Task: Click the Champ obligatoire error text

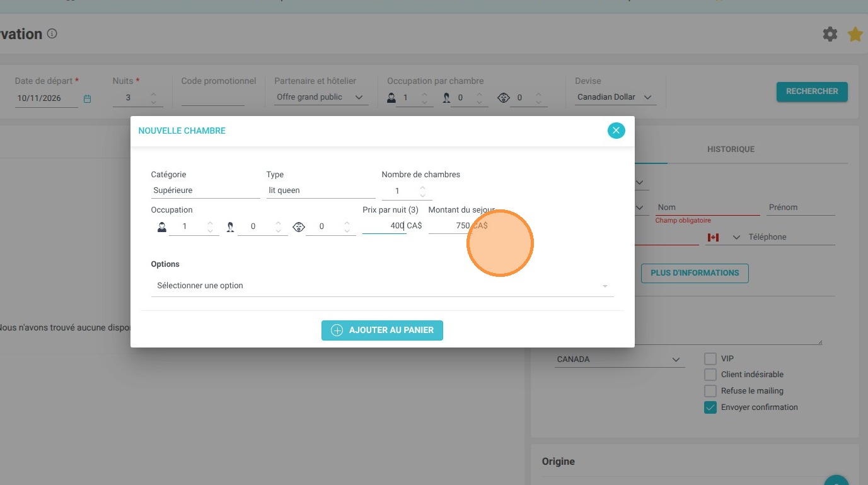Action: point(683,221)
